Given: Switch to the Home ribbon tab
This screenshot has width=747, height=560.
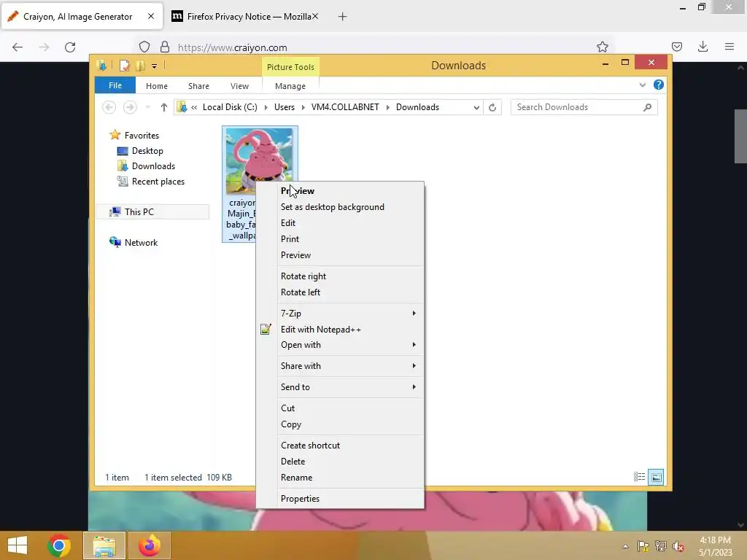Looking at the screenshot, I should pyautogui.click(x=157, y=86).
